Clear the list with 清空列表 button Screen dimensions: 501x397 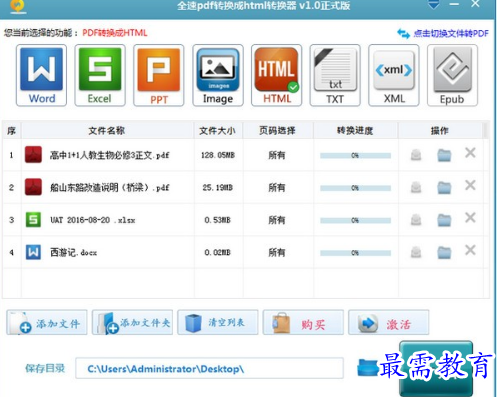click(218, 322)
